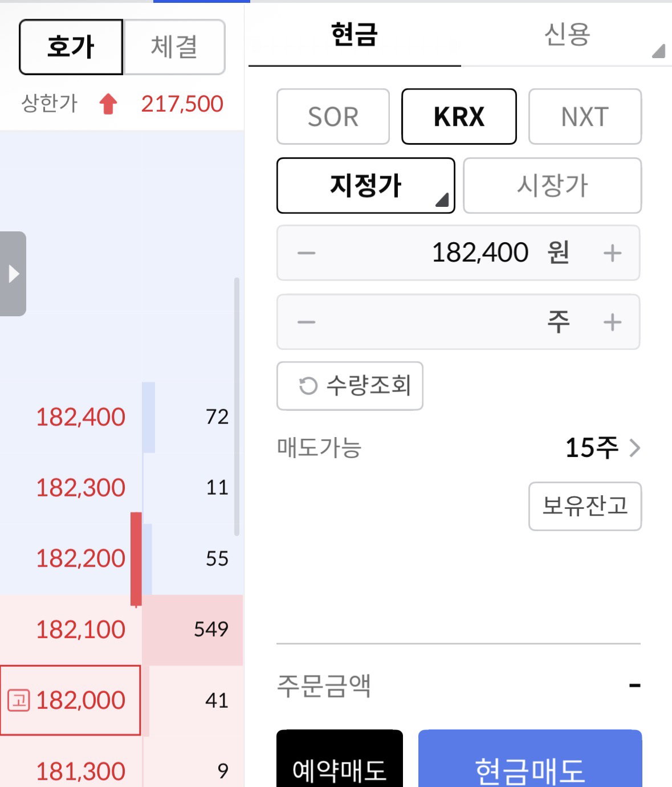This screenshot has height=787, width=672.
Task: Select the SOR routing option
Action: tap(333, 116)
